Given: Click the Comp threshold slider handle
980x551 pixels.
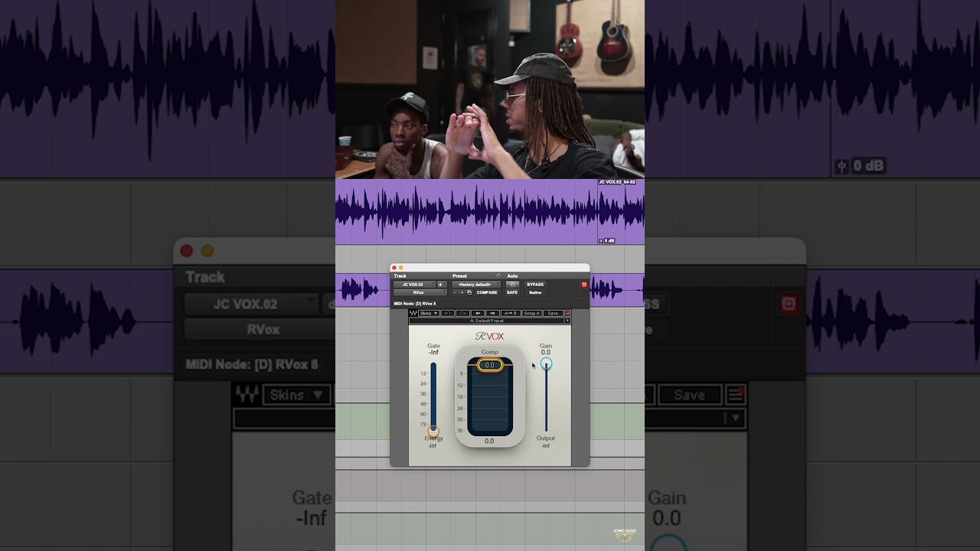Looking at the screenshot, I should (490, 365).
